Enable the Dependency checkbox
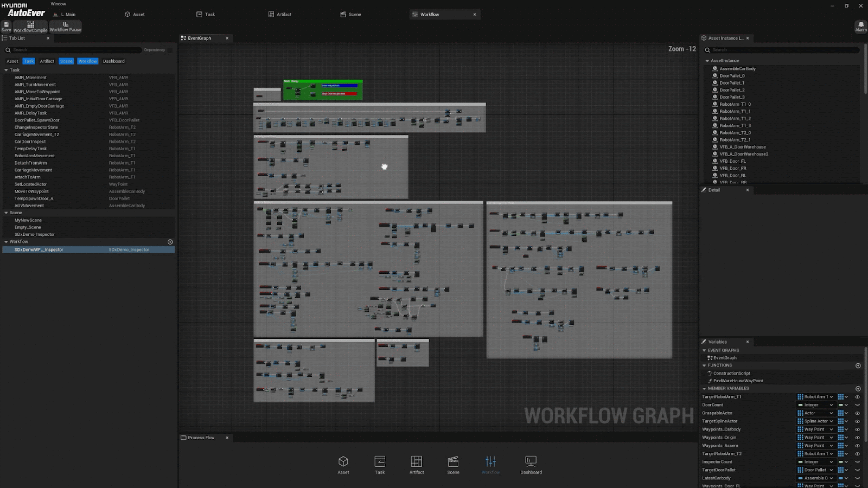 pos(170,50)
